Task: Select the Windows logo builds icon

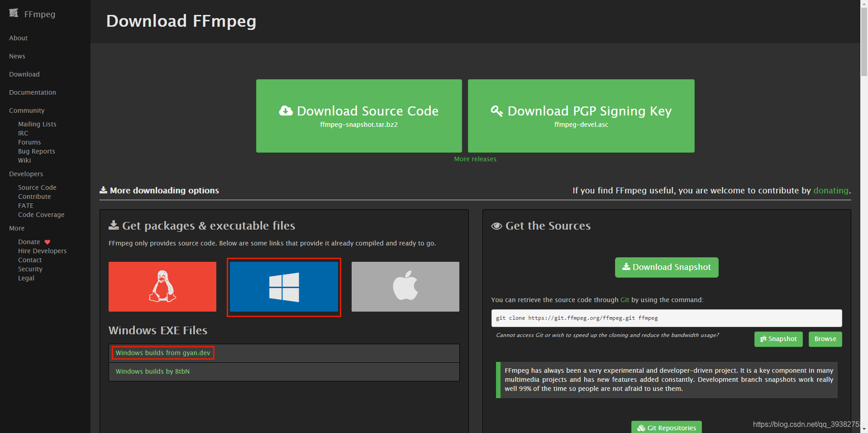Action: [x=284, y=287]
